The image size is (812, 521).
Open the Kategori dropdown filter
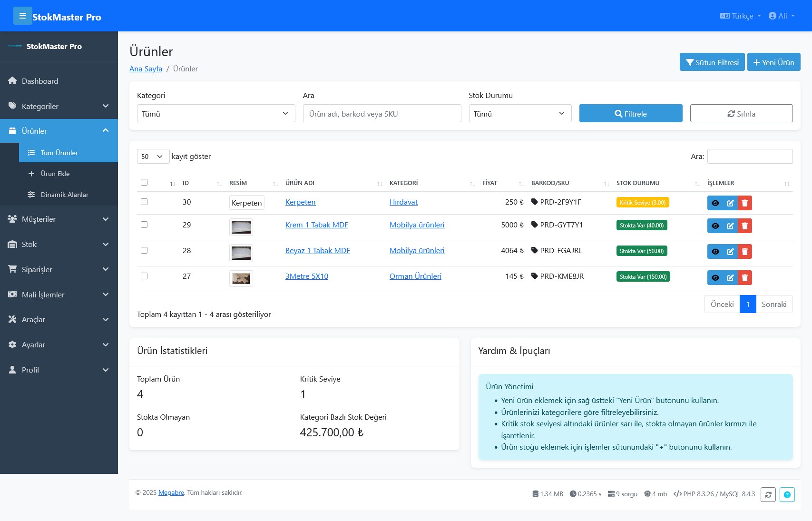click(216, 113)
